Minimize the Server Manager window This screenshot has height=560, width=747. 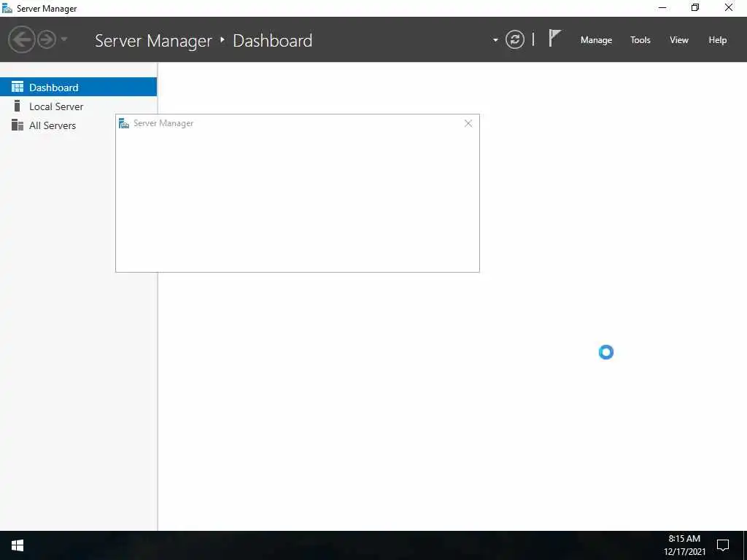pos(662,7)
